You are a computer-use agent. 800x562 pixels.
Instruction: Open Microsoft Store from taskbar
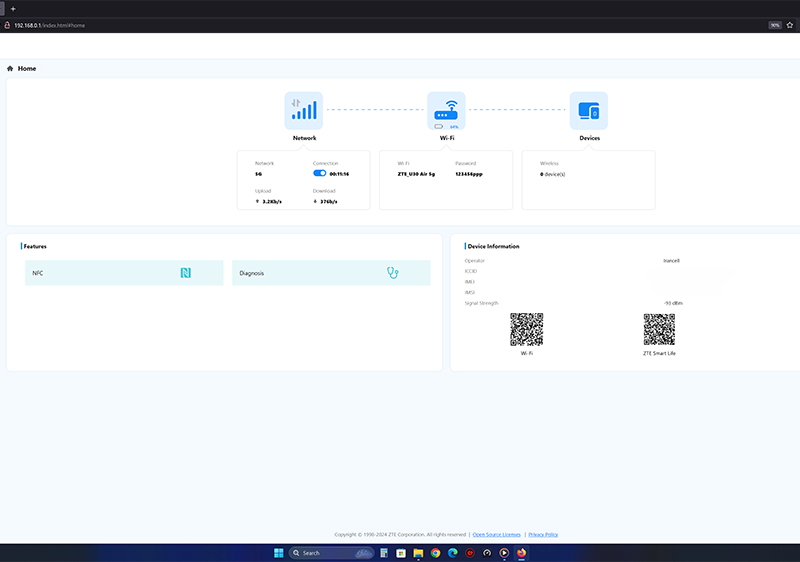[x=401, y=553]
